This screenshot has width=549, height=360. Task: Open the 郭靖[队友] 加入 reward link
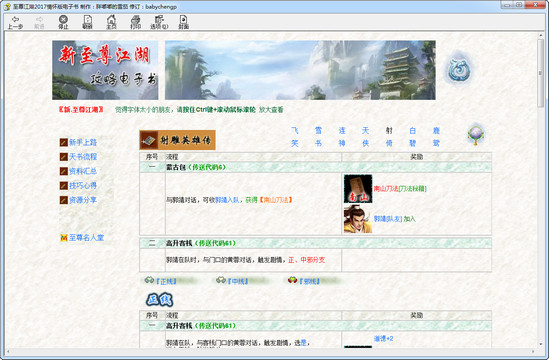[x=395, y=219]
